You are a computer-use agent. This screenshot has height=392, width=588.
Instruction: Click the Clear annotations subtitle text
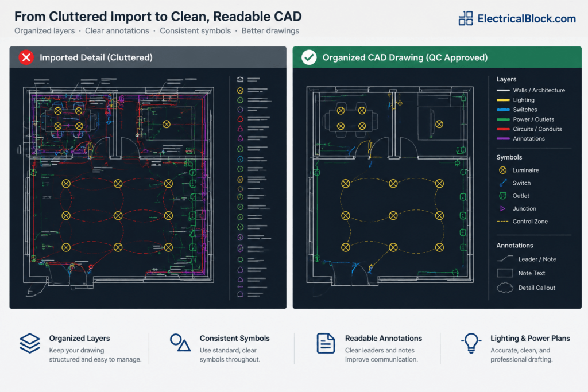click(x=117, y=31)
